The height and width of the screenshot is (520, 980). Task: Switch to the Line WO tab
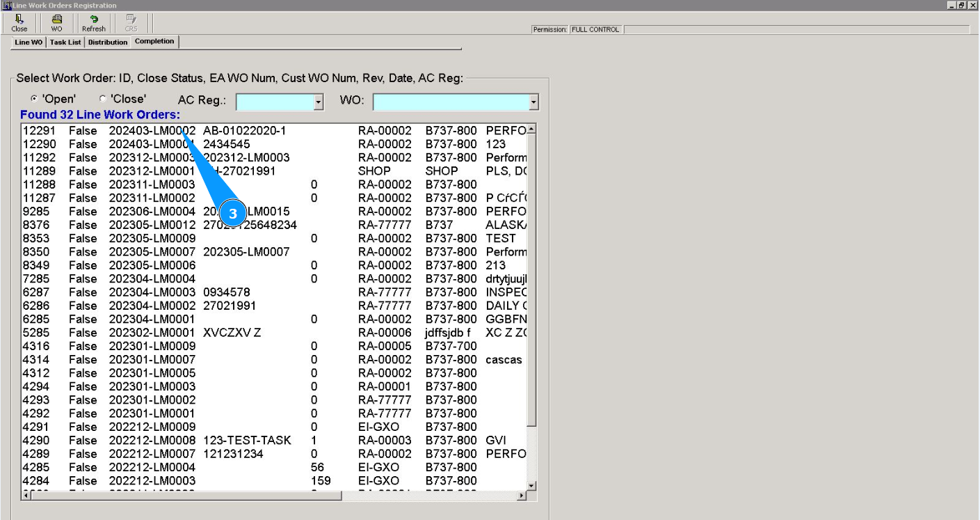click(x=29, y=42)
